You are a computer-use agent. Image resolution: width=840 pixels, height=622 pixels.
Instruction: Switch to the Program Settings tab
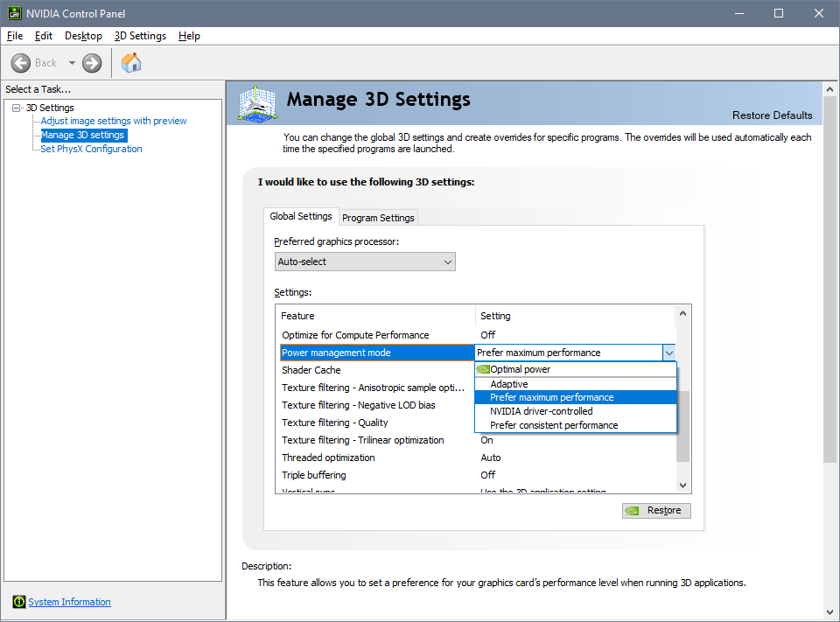pos(378,218)
